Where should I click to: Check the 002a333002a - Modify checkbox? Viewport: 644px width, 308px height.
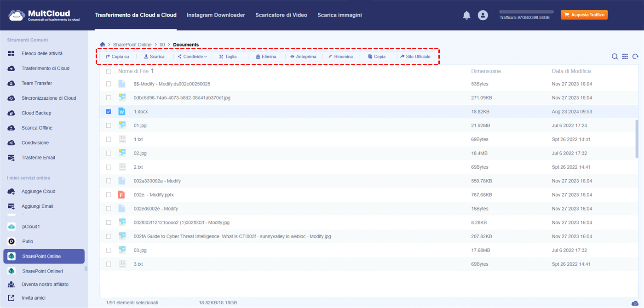click(x=109, y=181)
